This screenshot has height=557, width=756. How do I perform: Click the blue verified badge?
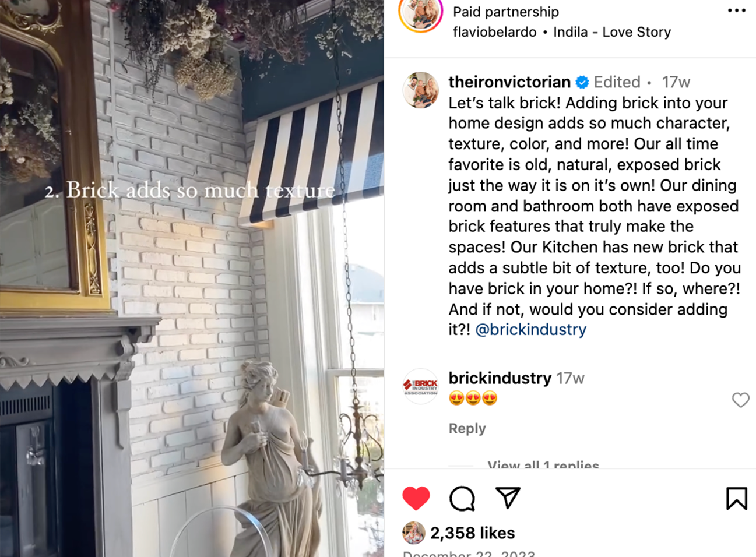click(x=582, y=82)
